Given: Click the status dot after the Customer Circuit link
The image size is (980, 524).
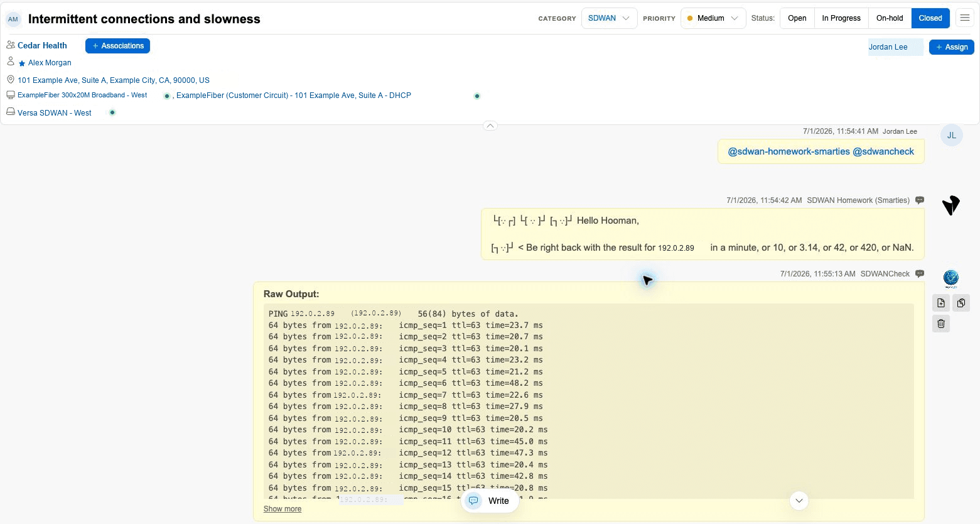Looking at the screenshot, I should coord(477,96).
